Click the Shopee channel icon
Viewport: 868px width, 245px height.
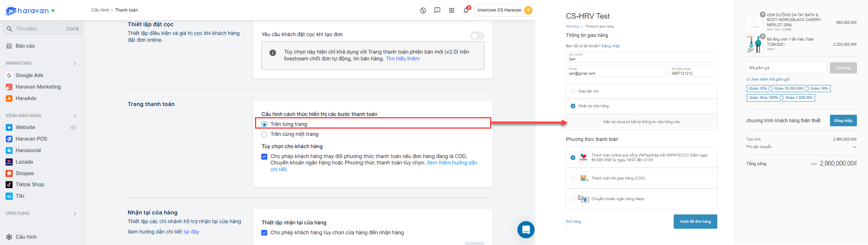tap(9, 174)
